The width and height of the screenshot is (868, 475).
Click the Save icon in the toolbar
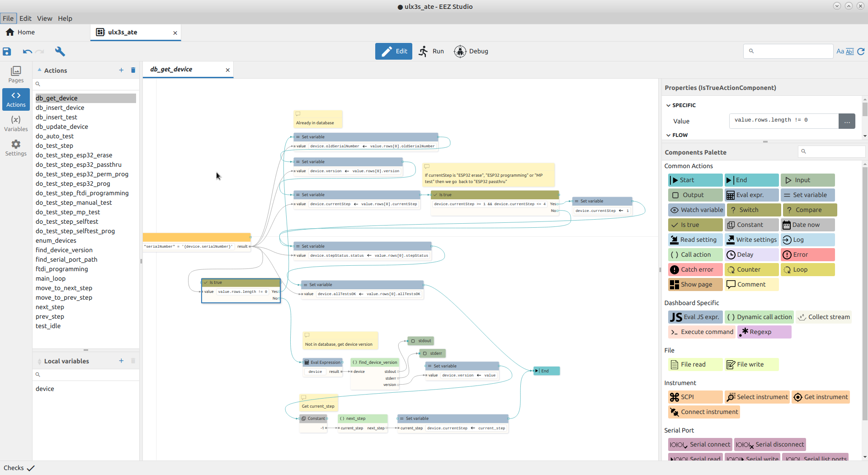click(7, 52)
